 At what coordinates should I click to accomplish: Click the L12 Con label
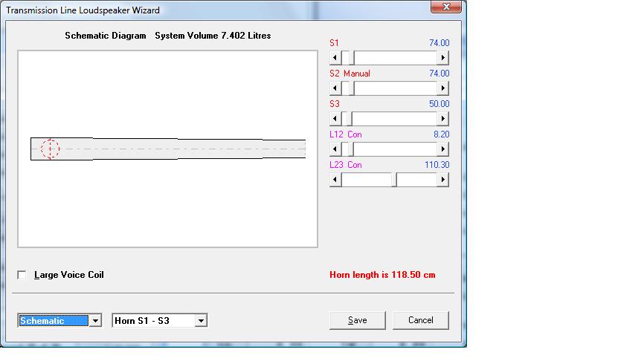pos(346,134)
